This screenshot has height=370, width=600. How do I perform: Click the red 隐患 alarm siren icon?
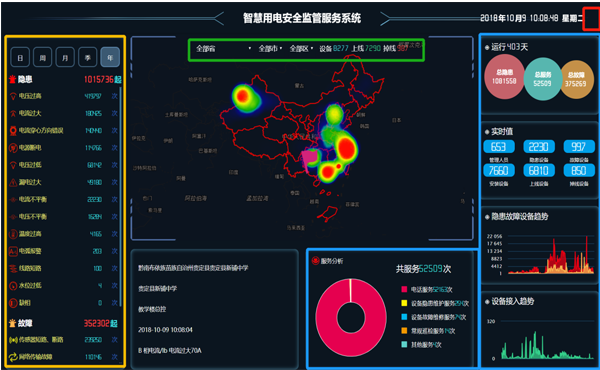pyautogui.click(x=13, y=79)
